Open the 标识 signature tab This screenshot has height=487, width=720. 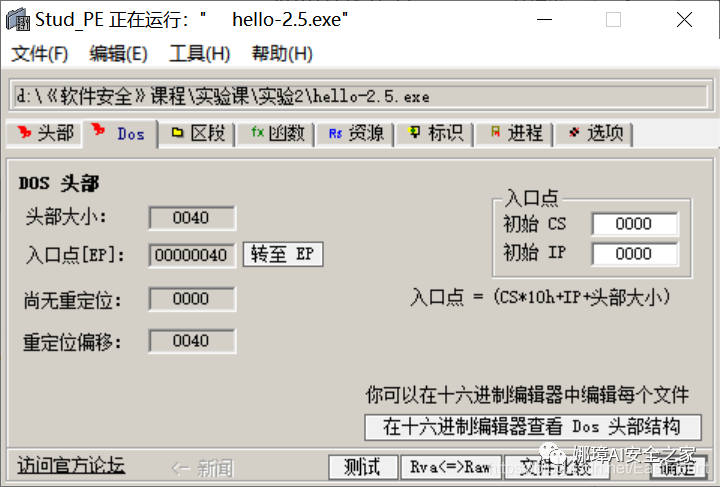click(x=436, y=133)
